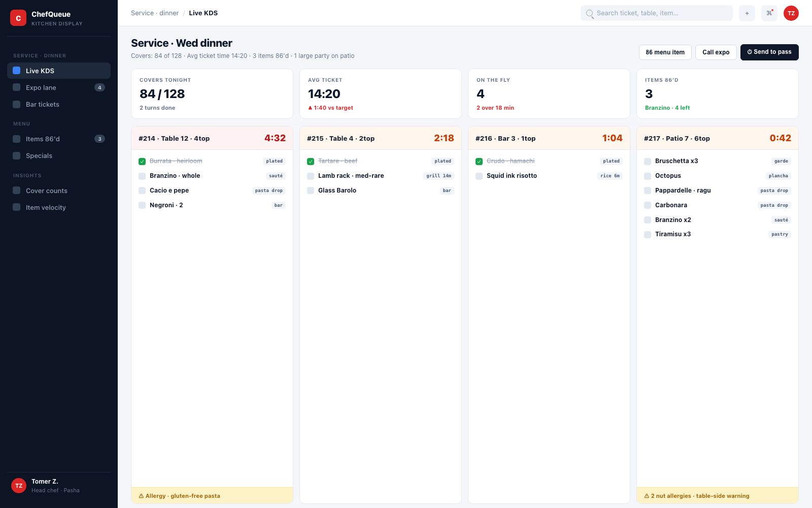Image resolution: width=812 pixels, height=508 pixels.
Task: Click the grill 14m station tag
Action: (438, 176)
